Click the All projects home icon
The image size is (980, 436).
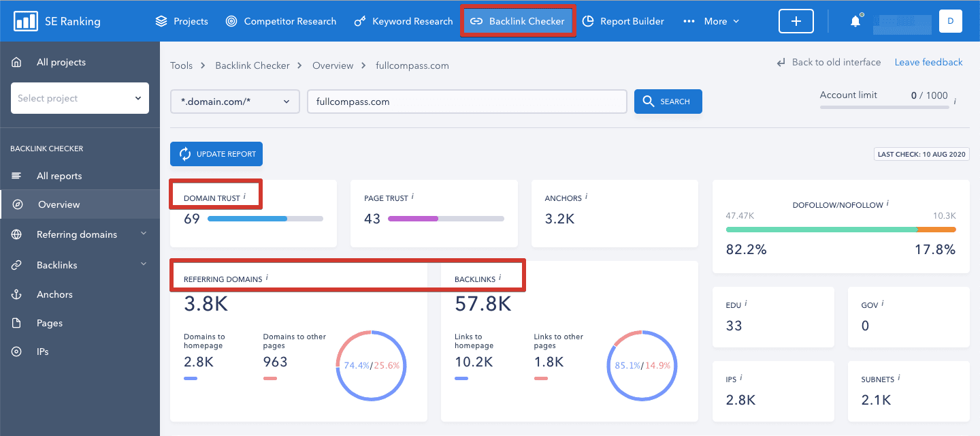(16, 62)
